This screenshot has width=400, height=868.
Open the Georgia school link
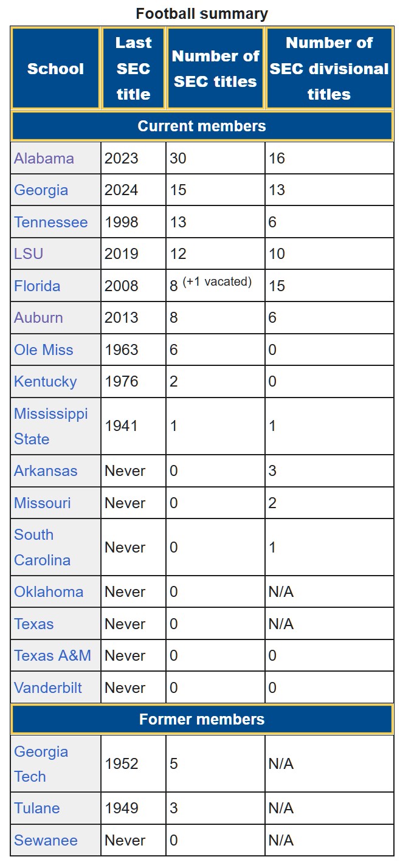click(41, 190)
